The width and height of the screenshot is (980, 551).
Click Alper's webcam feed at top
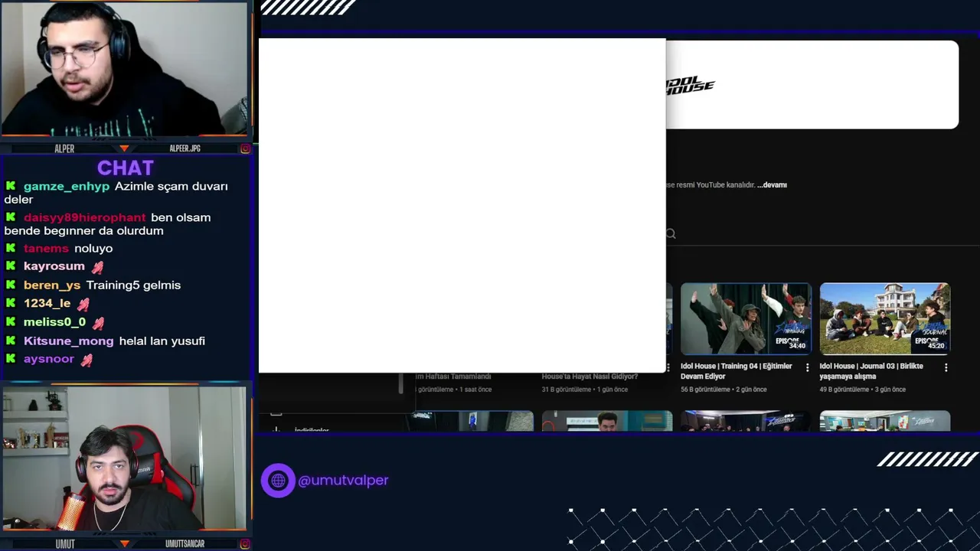pyautogui.click(x=124, y=69)
